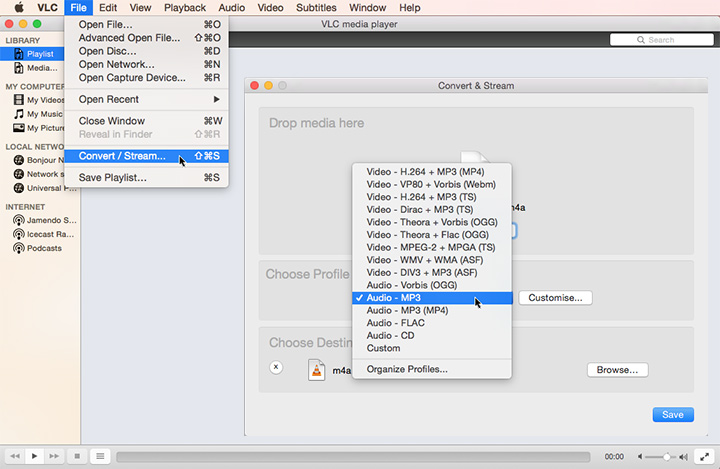
Task: Select Video - Dirac + MP3 (TS) profile
Action: coord(432,209)
